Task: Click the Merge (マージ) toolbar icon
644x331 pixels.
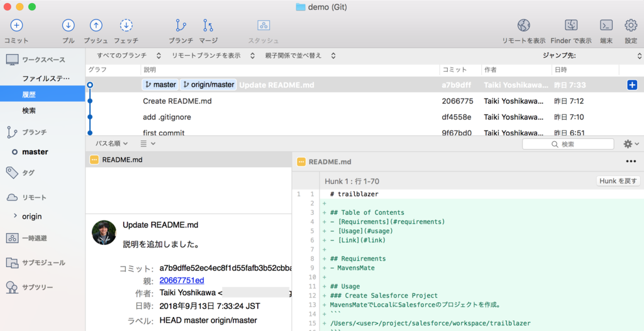Action: 208,25
